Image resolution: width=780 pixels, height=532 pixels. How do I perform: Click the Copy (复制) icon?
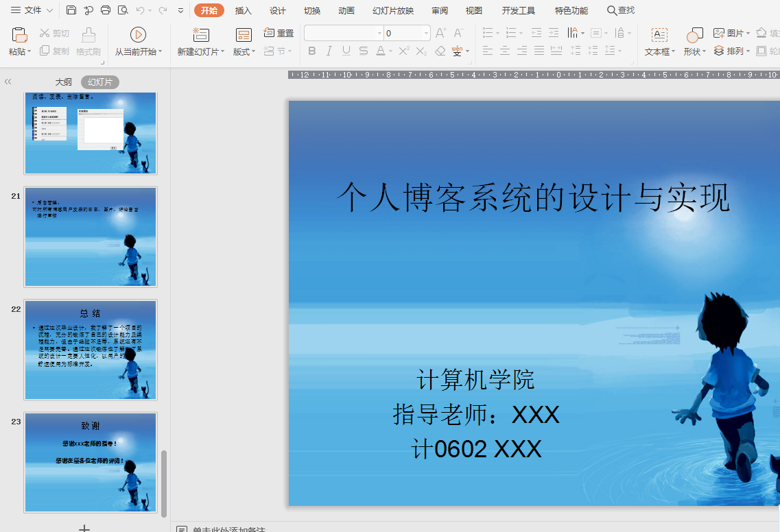point(45,50)
